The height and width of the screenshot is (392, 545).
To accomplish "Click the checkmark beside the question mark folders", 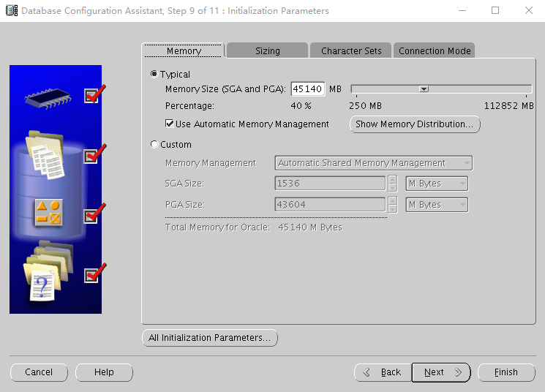I will 94,273.
